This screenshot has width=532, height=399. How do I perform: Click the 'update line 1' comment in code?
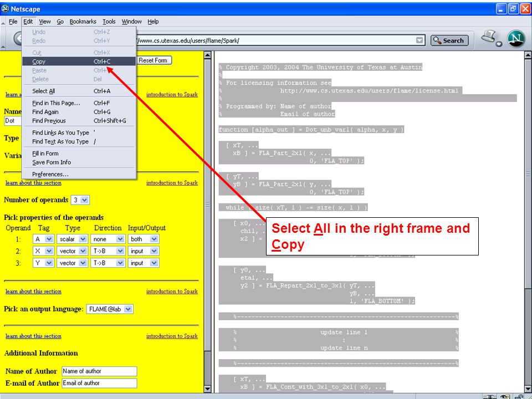(344, 332)
